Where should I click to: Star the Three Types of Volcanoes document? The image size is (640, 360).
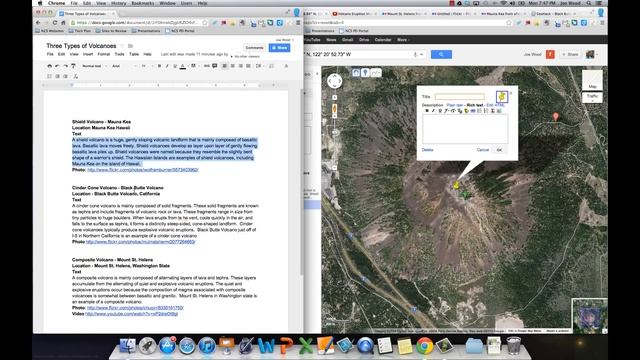(122, 46)
